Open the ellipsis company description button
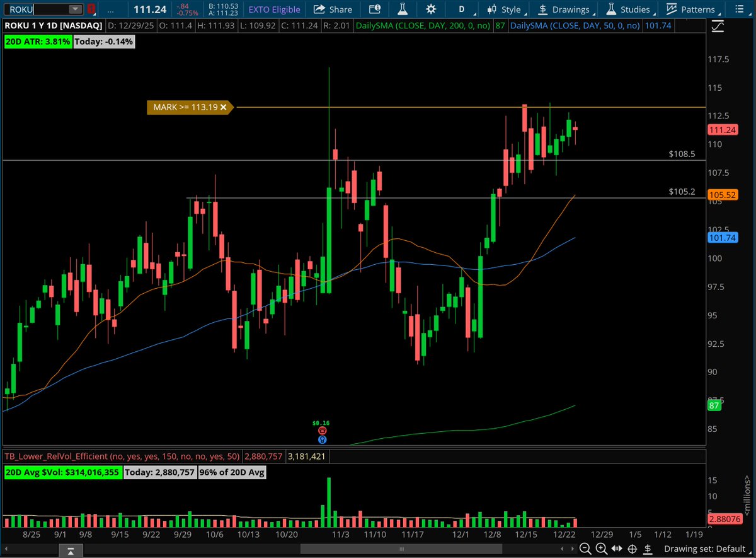756x558 pixels. point(111,9)
